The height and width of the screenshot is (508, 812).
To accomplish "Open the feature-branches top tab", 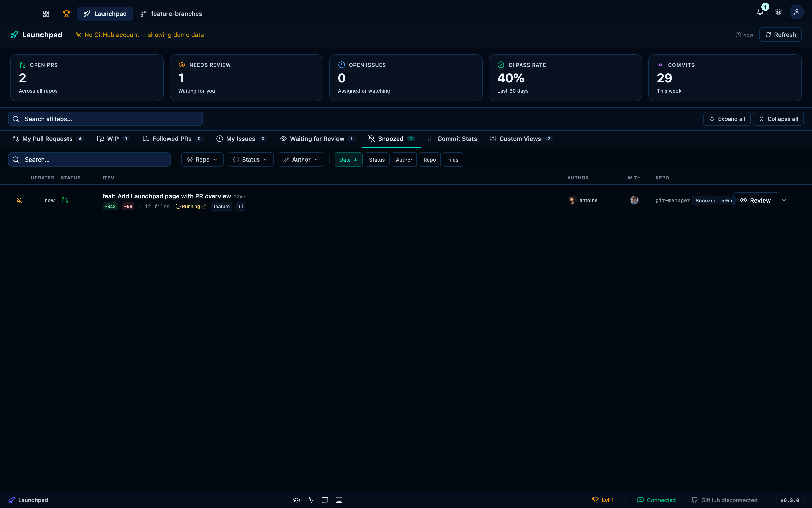I will pyautogui.click(x=171, y=14).
